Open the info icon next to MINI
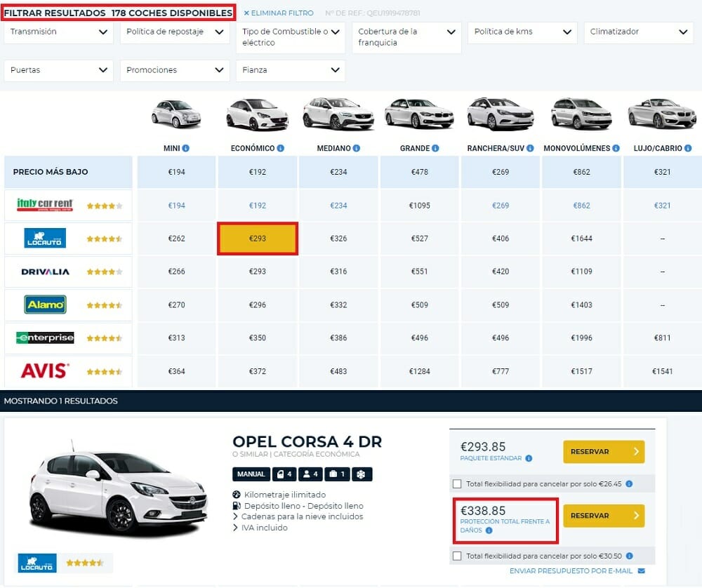Screen dimensions: 702x588 [x=186, y=148]
